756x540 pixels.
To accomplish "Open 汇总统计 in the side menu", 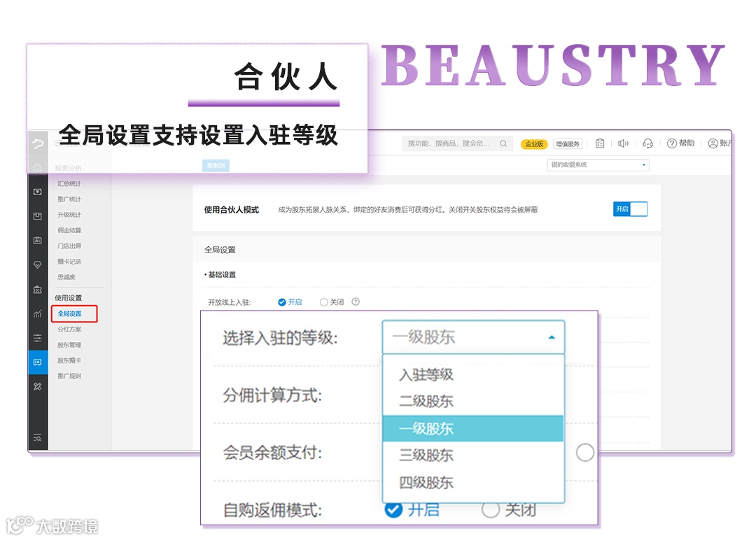I will coord(69,183).
